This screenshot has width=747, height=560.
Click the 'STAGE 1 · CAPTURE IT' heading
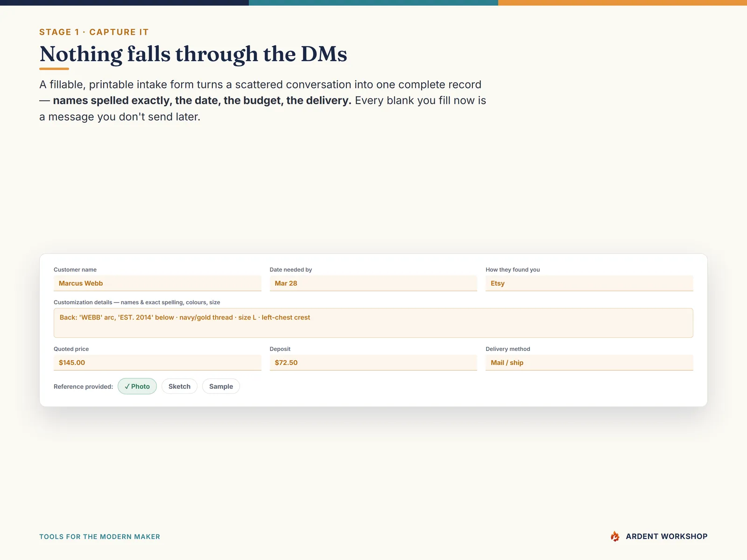coord(94,32)
